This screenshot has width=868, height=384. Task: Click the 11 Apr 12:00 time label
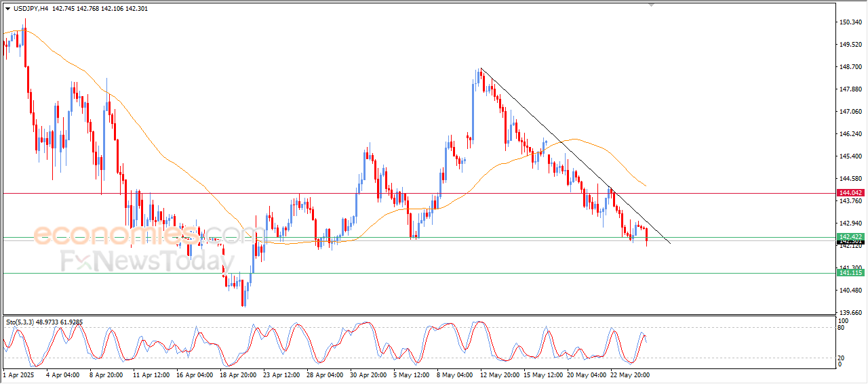151,375
